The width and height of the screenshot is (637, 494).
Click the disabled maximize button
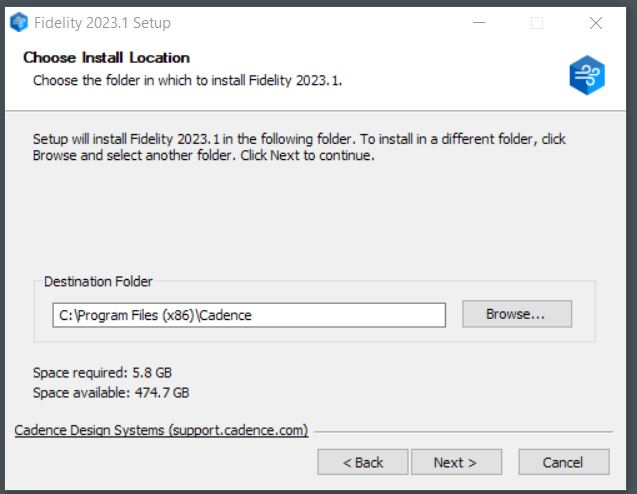pyautogui.click(x=537, y=23)
